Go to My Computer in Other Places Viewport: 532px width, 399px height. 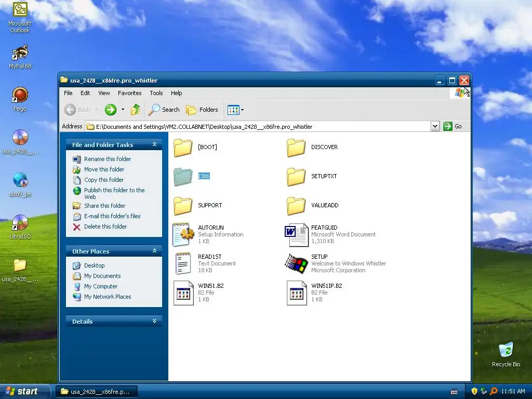tap(101, 286)
